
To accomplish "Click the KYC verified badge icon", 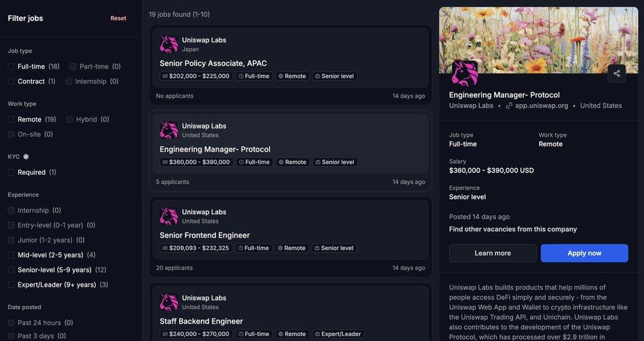I will click(x=26, y=157).
